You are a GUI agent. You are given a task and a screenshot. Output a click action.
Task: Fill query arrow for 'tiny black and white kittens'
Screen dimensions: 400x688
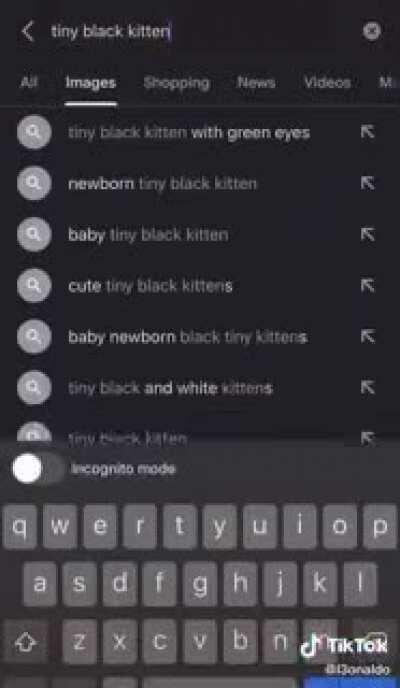368,387
